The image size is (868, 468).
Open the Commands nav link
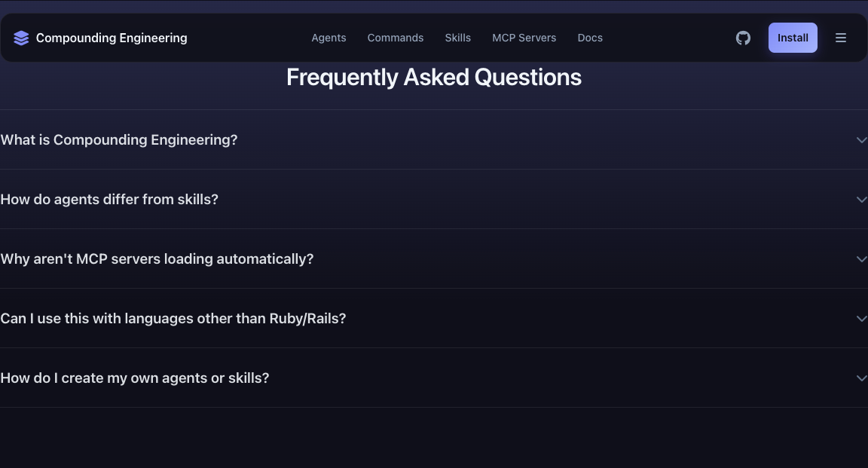coord(396,38)
